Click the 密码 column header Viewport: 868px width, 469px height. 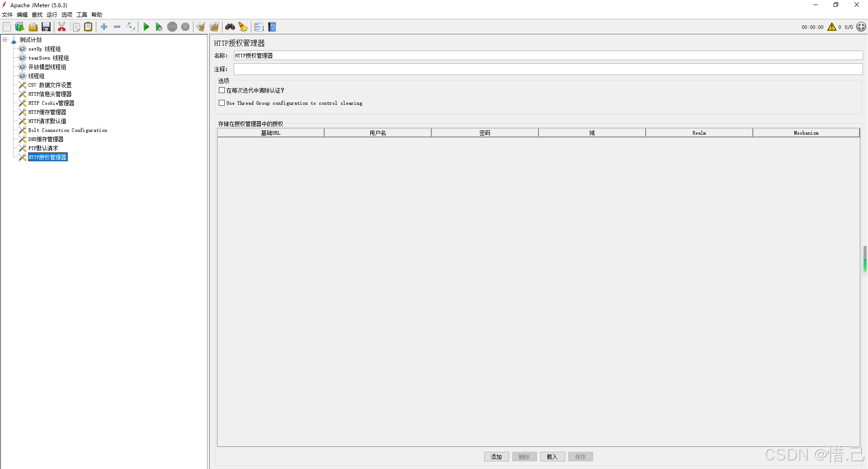coord(485,133)
